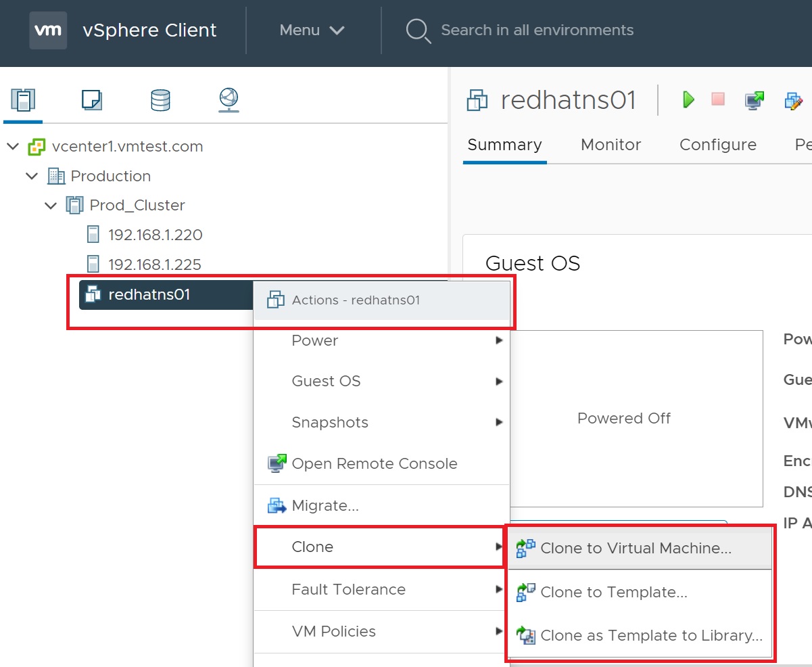Select host 192.168.1.220 in tree
The image size is (812, 667).
[x=155, y=235]
